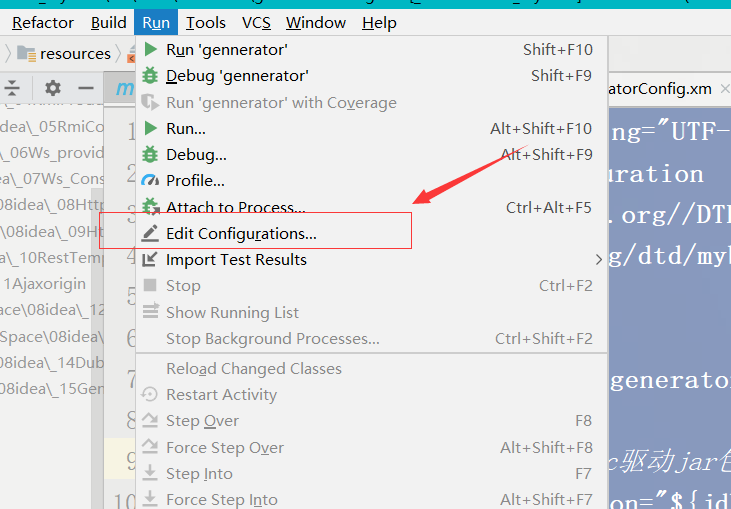The image size is (731, 509).
Task: Click the Import Test Results arrow icon
Action: coord(150,259)
